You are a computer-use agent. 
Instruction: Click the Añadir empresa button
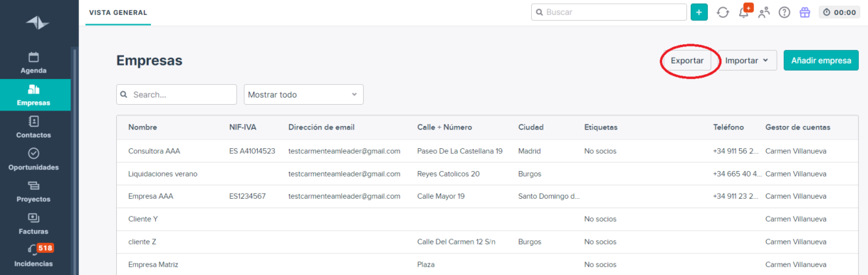tap(821, 61)
